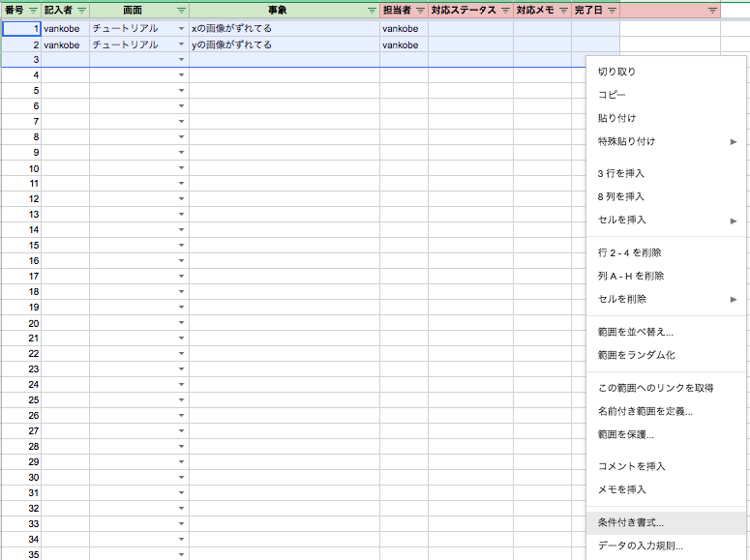
Task: Open 画面 dropdown in row 2
Action: click(181, 44)
